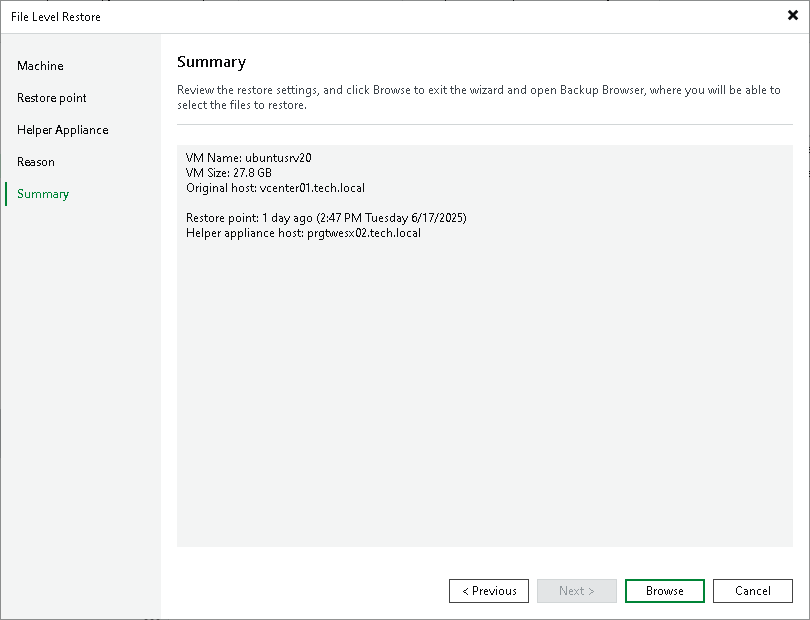The height and width of the screenshot is (620, 810).
Task: Click the Restore point 1 day ago line
Action: [x=326, y=218]
